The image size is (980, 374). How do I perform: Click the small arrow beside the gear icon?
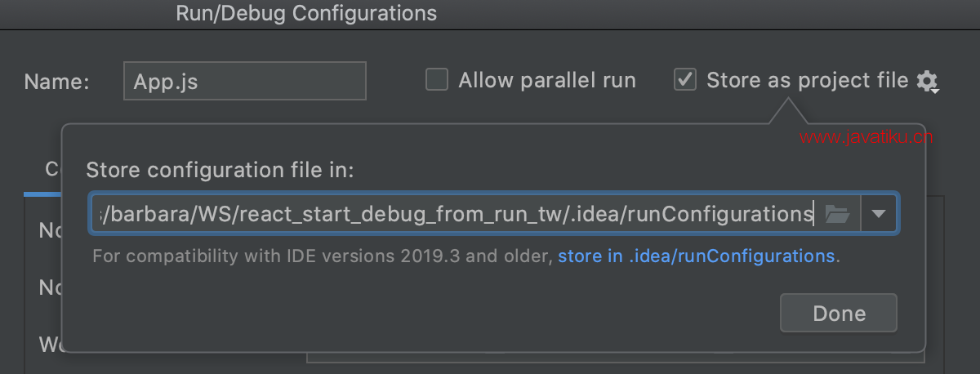pyautogui.click(x=936, y=90)
